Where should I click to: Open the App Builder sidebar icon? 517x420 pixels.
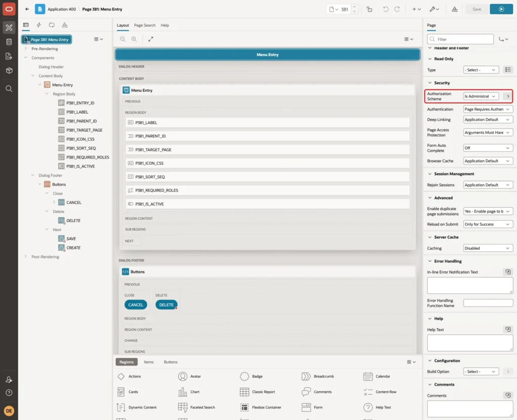[9, 28]
